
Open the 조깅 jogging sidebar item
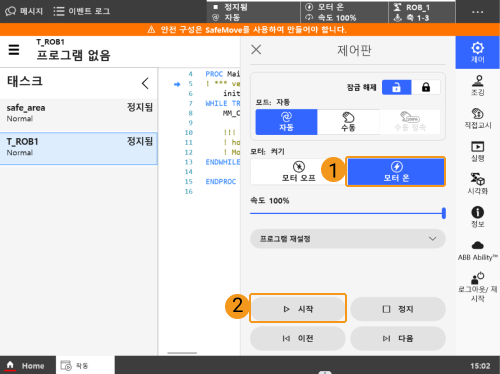[477, 85]
